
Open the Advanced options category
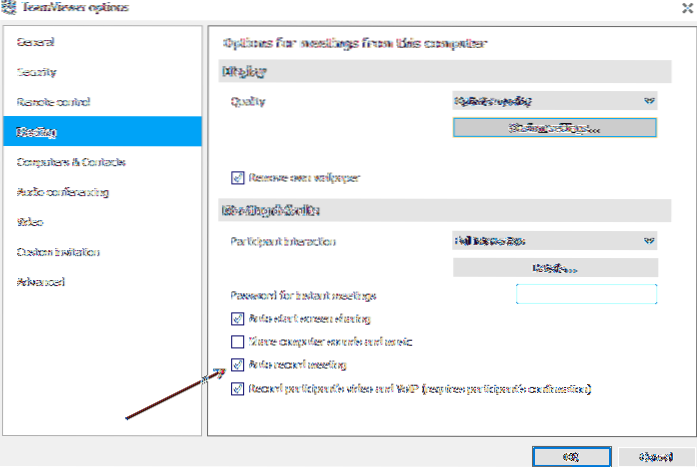102,282
